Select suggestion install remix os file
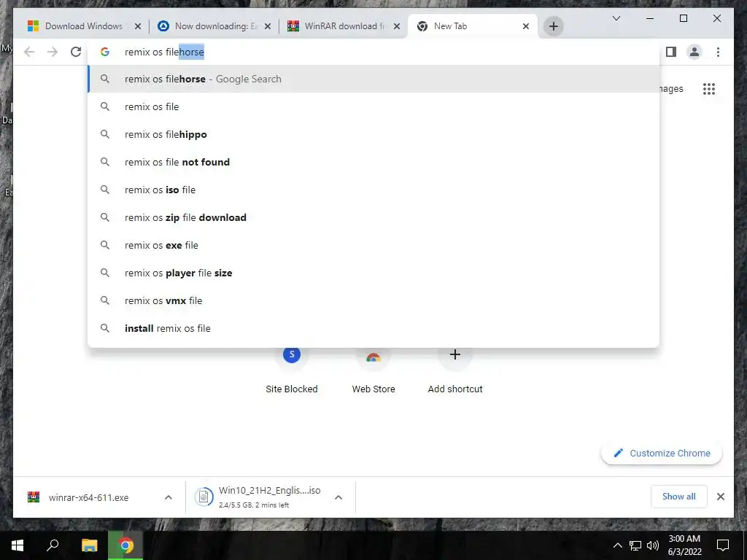This screenshot has width=747, height=560. coord(373,328)
